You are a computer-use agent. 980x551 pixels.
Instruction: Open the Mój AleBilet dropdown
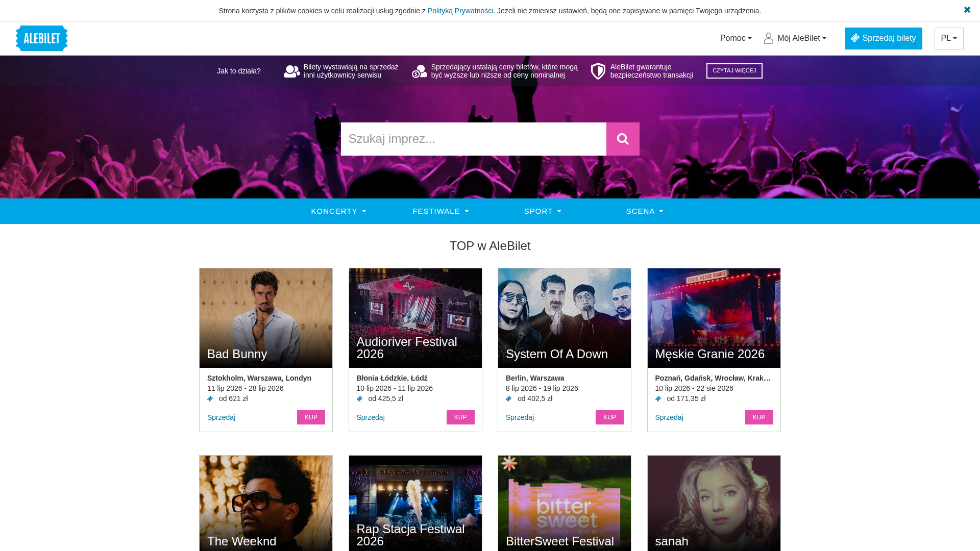tap(795, 38)
